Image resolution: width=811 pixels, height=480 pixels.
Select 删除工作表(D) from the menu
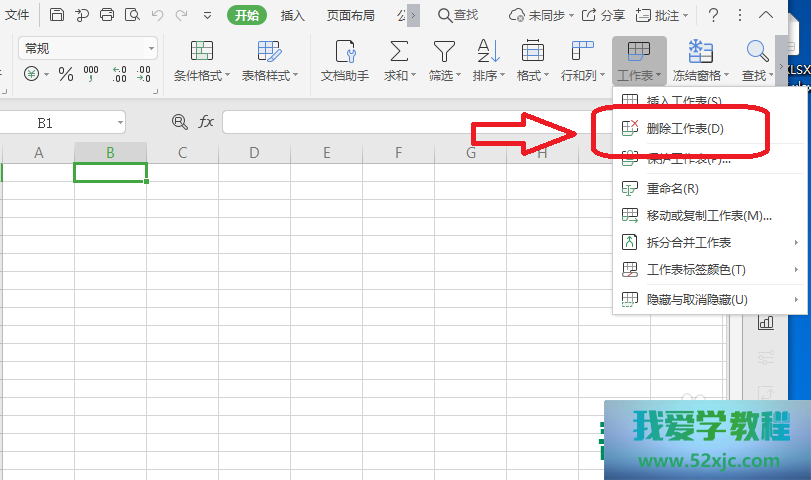click(684, 128)
